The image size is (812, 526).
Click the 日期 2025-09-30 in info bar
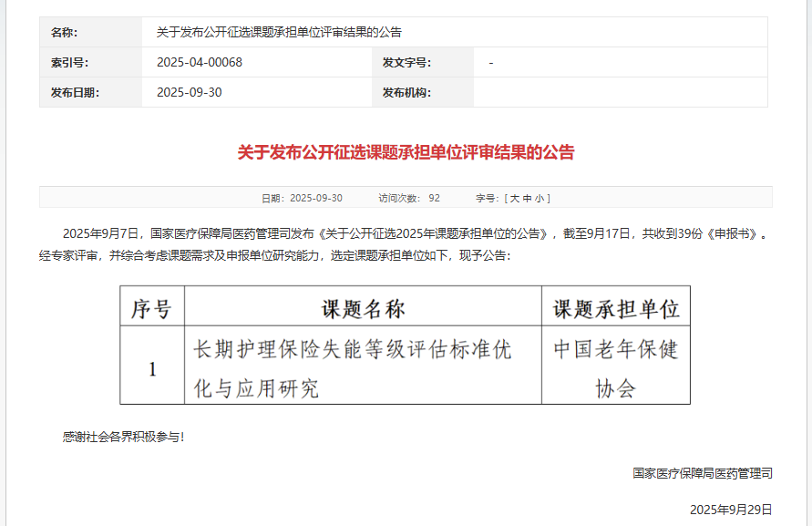pos(313,198)
